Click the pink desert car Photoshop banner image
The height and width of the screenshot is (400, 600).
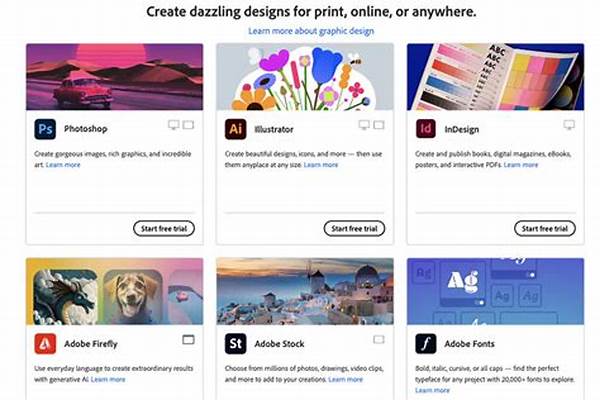[114, 77]
